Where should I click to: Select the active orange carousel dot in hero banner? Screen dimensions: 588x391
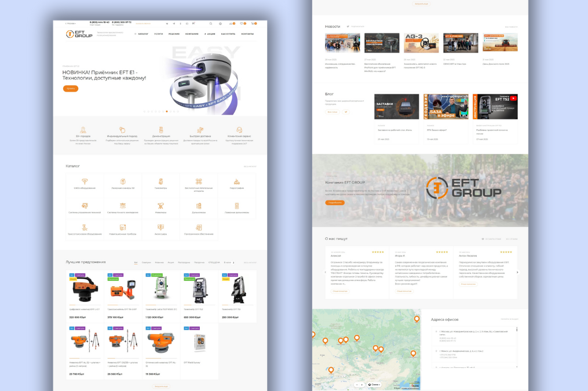coord(166,111)
